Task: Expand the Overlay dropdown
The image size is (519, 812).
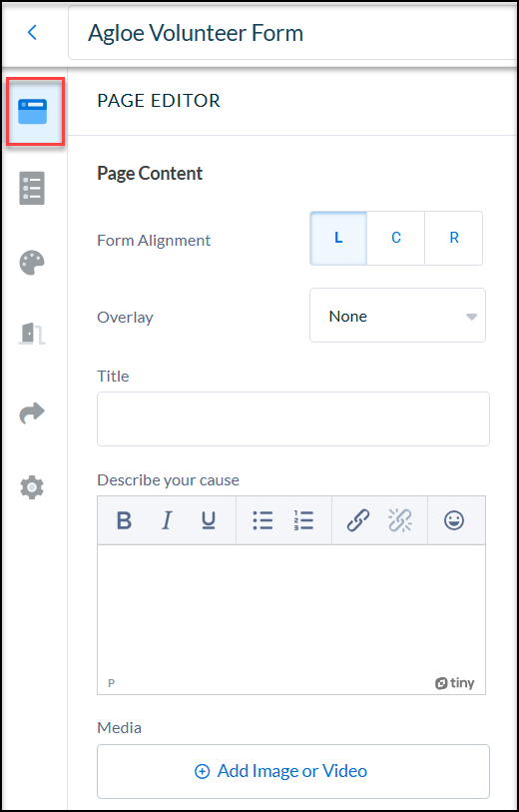Action: (x=397, y=316)
